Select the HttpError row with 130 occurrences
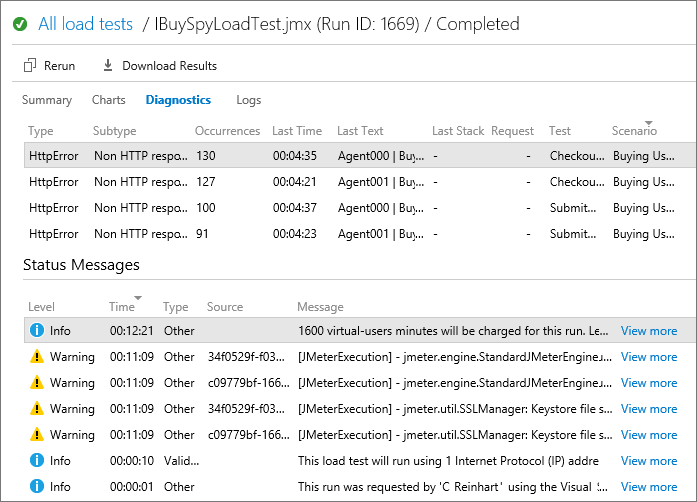The width and height of the screenshot is (697, 502). (x=359, y=156)
